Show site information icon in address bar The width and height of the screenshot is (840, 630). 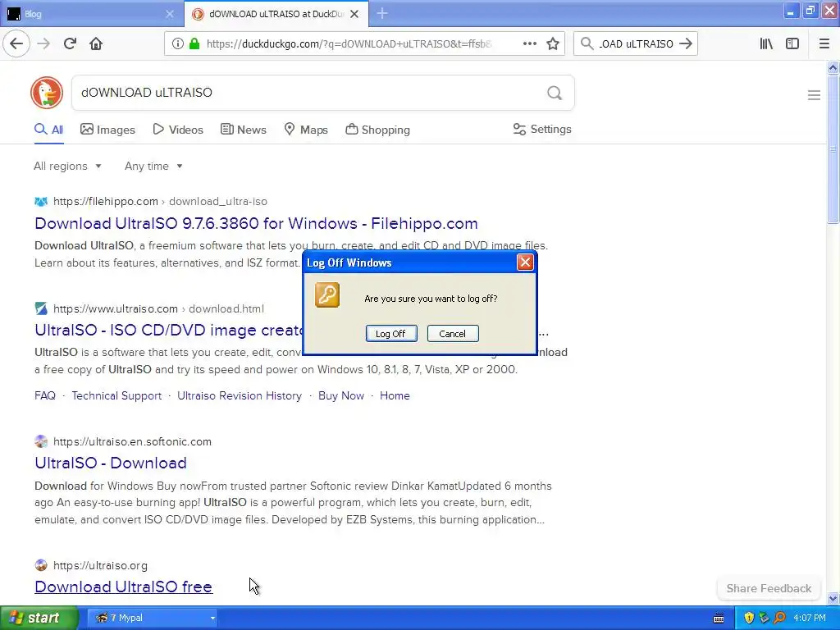coord(177,43)
